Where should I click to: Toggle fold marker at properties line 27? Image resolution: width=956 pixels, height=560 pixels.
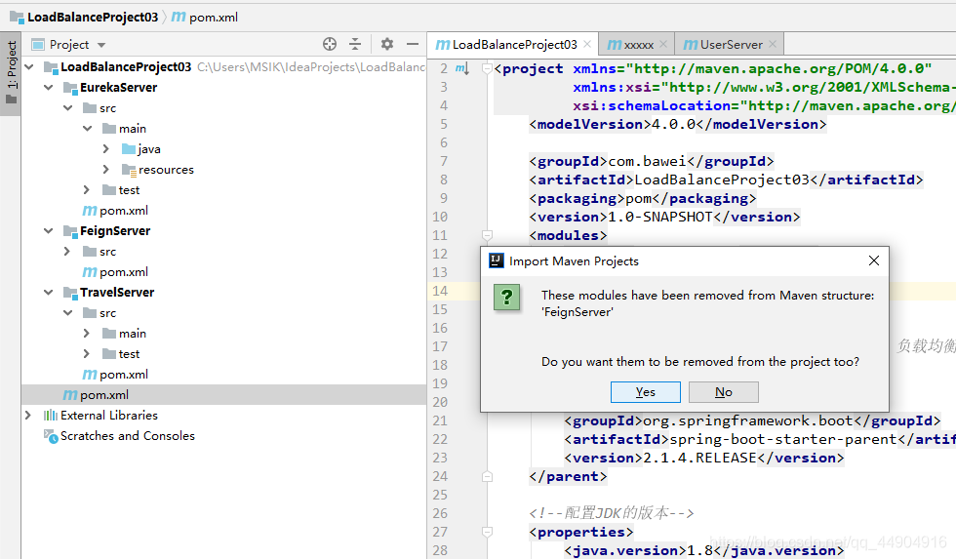point(487,532)
